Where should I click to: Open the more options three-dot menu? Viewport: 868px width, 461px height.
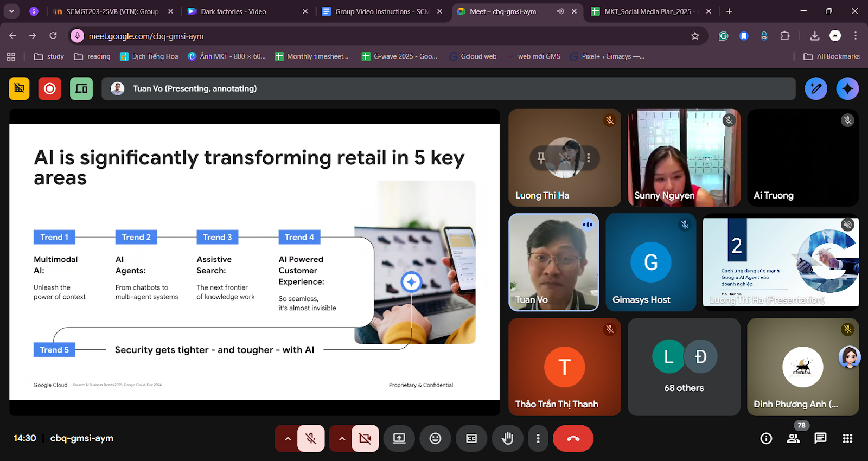click(538, 438)
